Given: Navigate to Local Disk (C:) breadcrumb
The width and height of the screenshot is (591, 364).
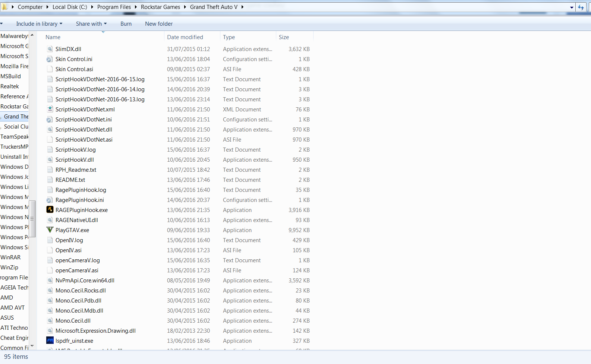Looking at the screenshot, I should (x=70, y=7).
